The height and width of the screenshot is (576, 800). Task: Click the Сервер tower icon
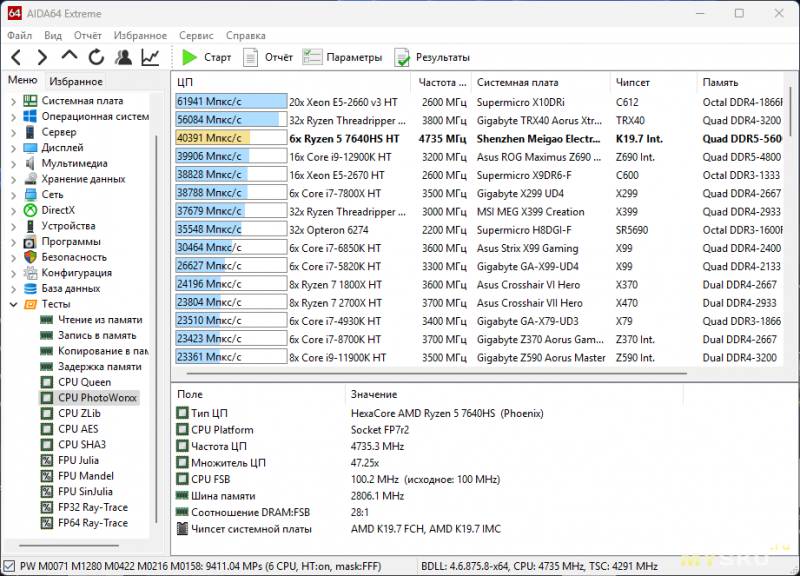(x=31, y=132)
